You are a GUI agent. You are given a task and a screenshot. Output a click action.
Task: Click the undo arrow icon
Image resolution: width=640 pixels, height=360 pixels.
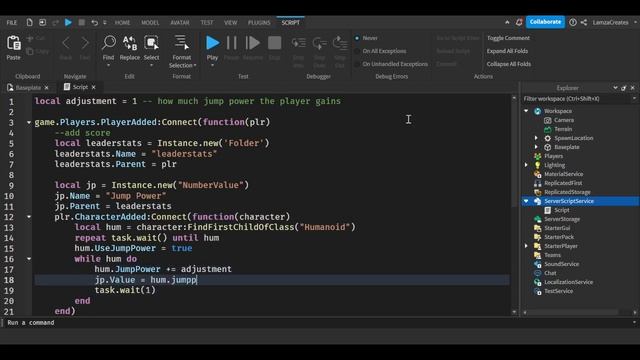[x=95, y=22]
